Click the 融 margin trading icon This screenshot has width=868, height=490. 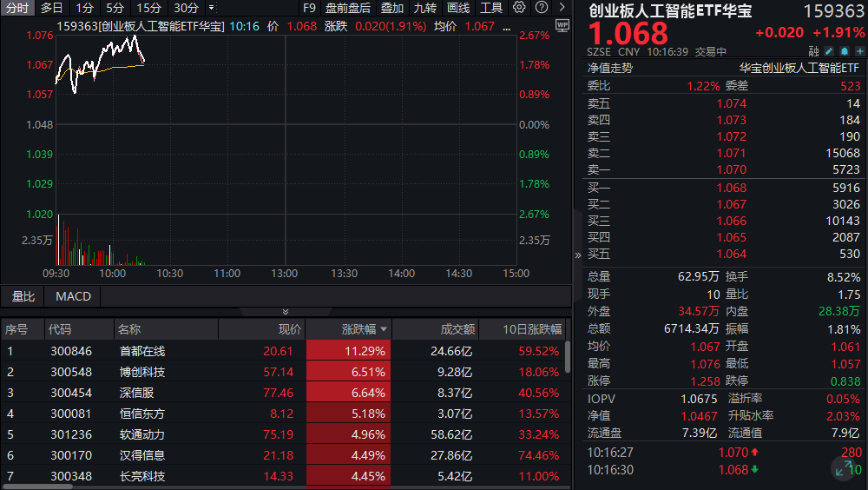[812, 52]
